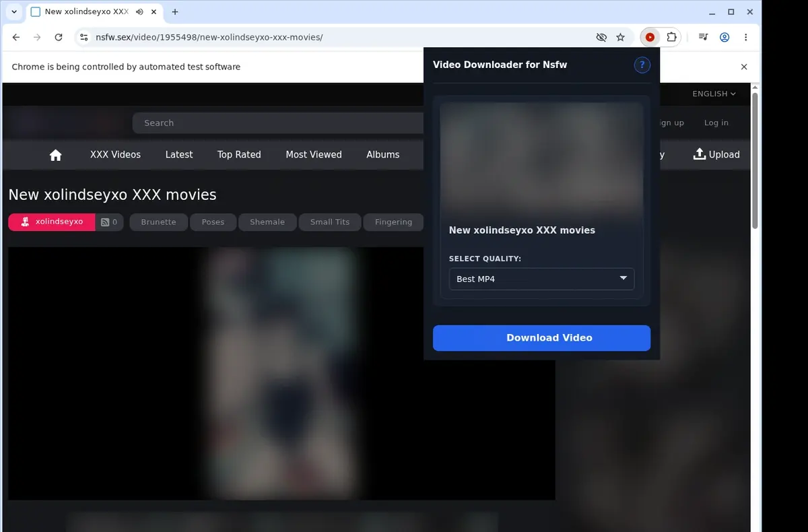Click the Download Video button
Viewport: 808px width, 532px height.
coord(541,338)
